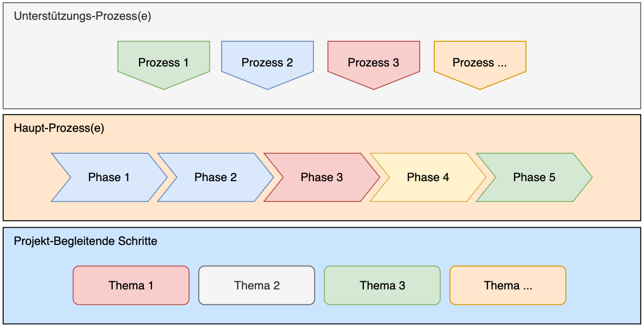The height and width of the screenshot is (328, 644).
Task: Select the Haupt-Prozess(e) heading label
Action: click(59, 128)
